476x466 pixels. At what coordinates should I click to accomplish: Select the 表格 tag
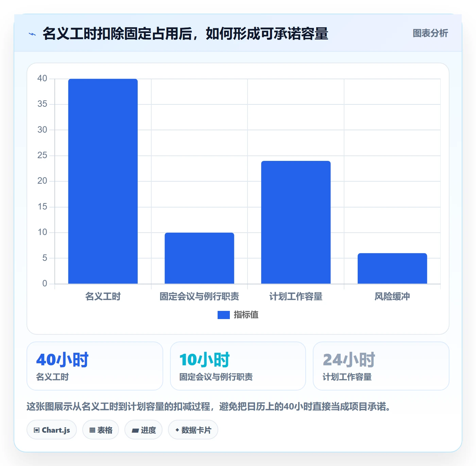pos(101,430)
